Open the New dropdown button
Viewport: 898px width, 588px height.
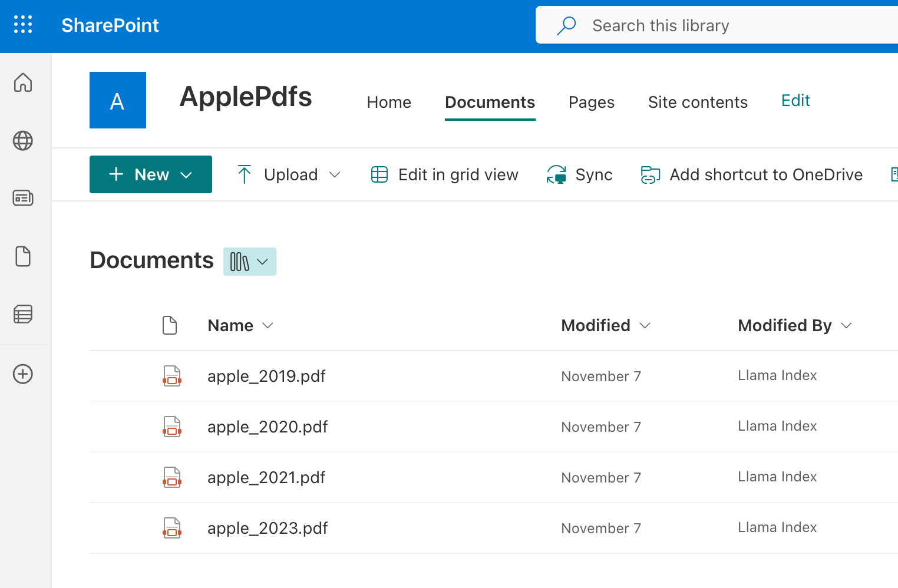tap(151, 174)
